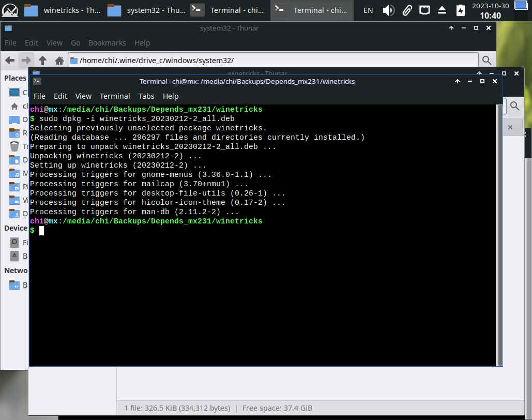Screen dimensions: 532x420
Task: Open the eject removable media tray icon
Action: click(x=442, y=10)
